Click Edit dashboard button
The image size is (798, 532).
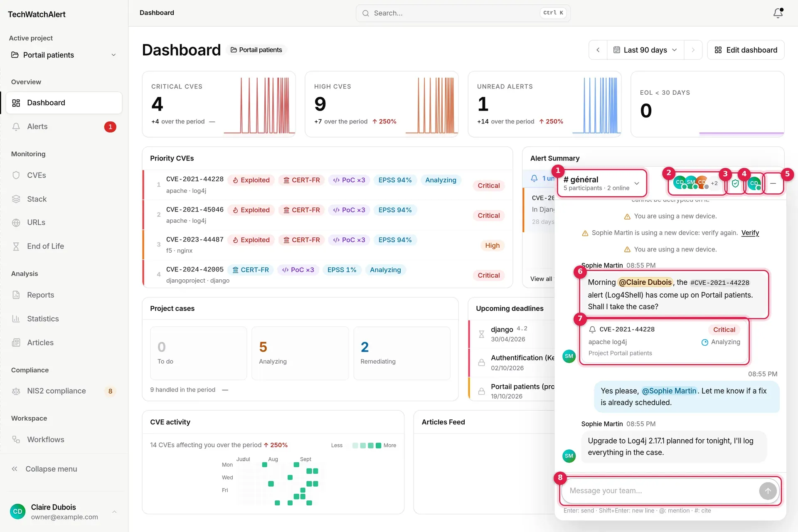click(746, 50)
